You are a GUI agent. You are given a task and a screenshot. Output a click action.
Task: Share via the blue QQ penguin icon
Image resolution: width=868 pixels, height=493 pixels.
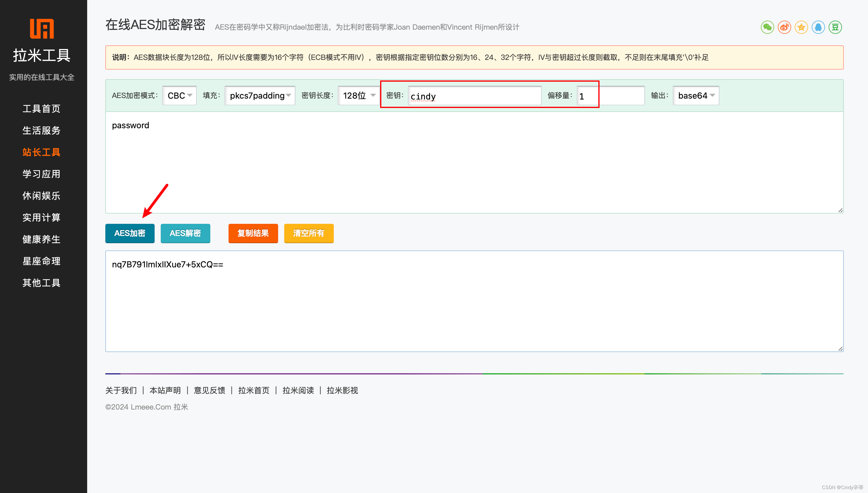[x=818, y=28]
